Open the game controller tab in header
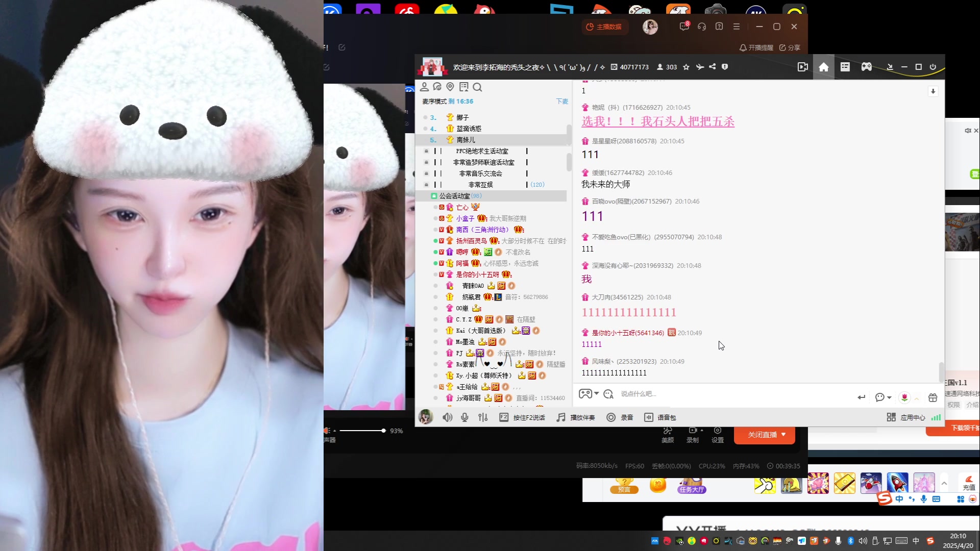This screenshot has width=980, height=551. [866, 67]
